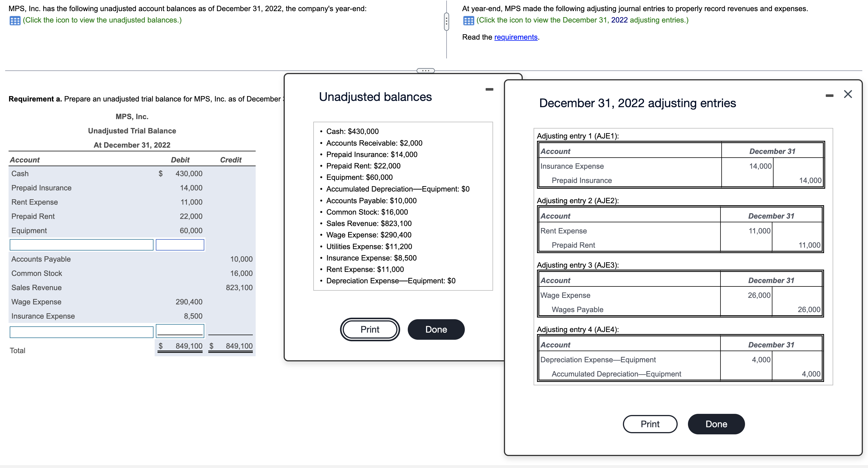868x468 pixels.
Task: Click the blank account name field below Equipment
Action: pos(82,245)
